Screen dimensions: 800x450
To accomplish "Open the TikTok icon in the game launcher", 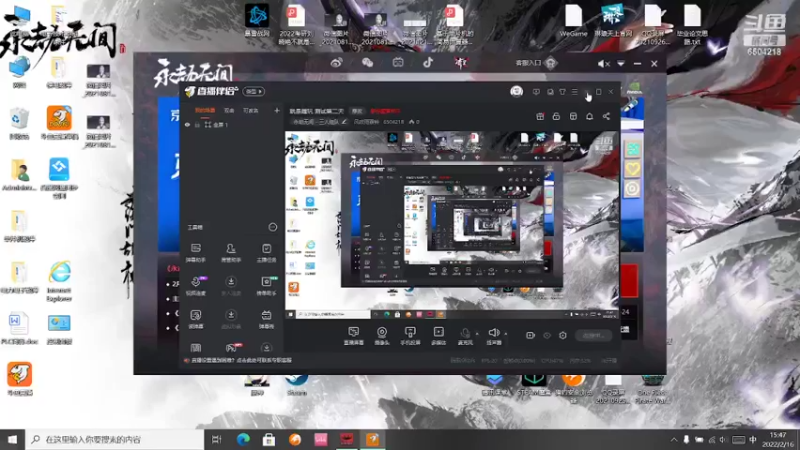I will 428,63.
